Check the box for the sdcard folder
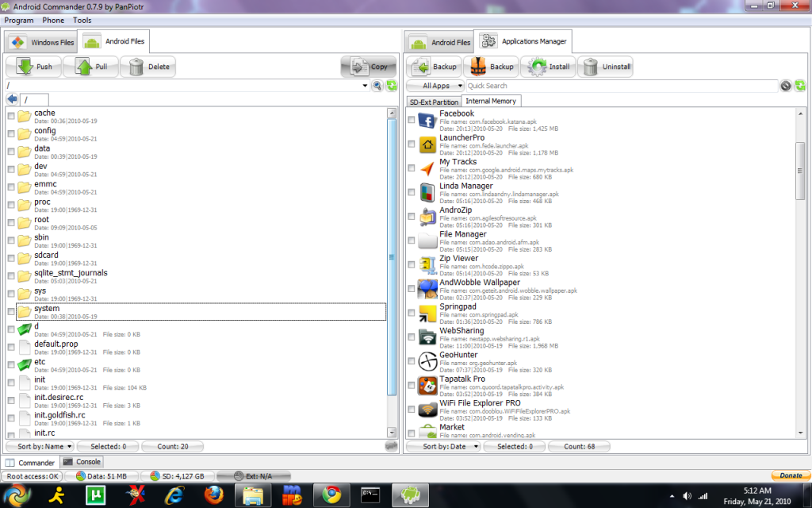Image resolution: width=812 pixels, height=508 pixels. (11, 259)
